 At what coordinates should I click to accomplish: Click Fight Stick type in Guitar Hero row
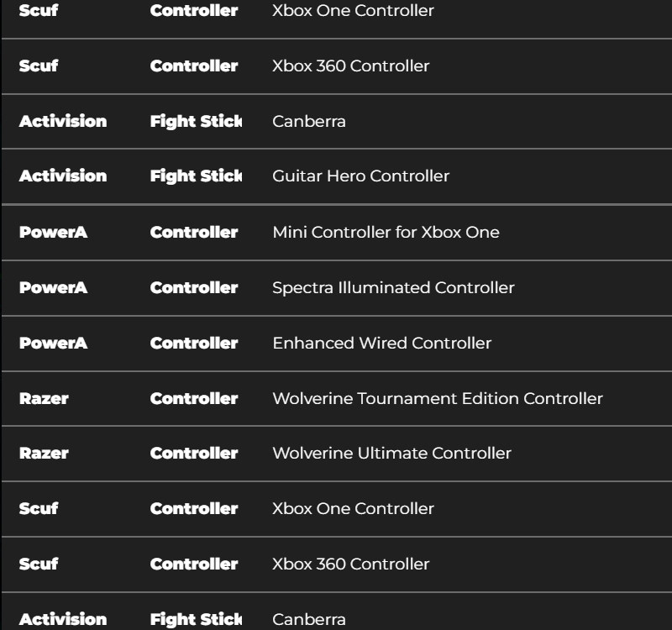pyautogui.click(x=196, y=176)
